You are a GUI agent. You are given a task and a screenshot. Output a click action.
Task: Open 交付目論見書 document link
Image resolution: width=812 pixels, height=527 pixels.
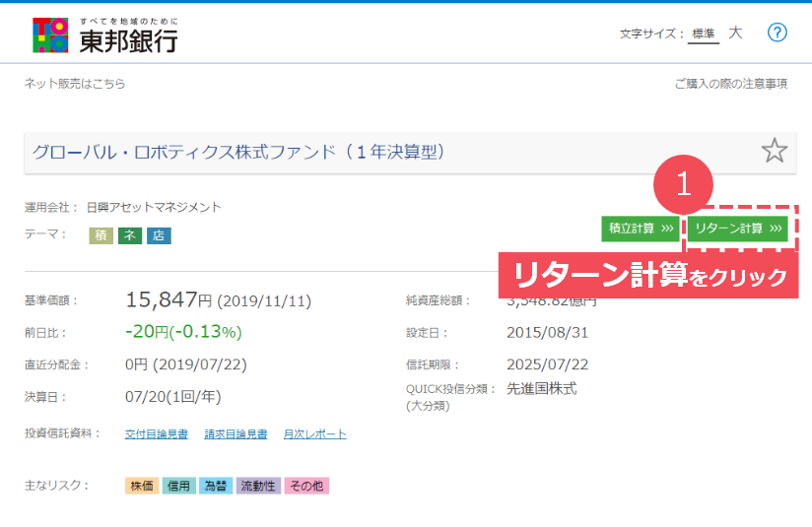(157, 433)
